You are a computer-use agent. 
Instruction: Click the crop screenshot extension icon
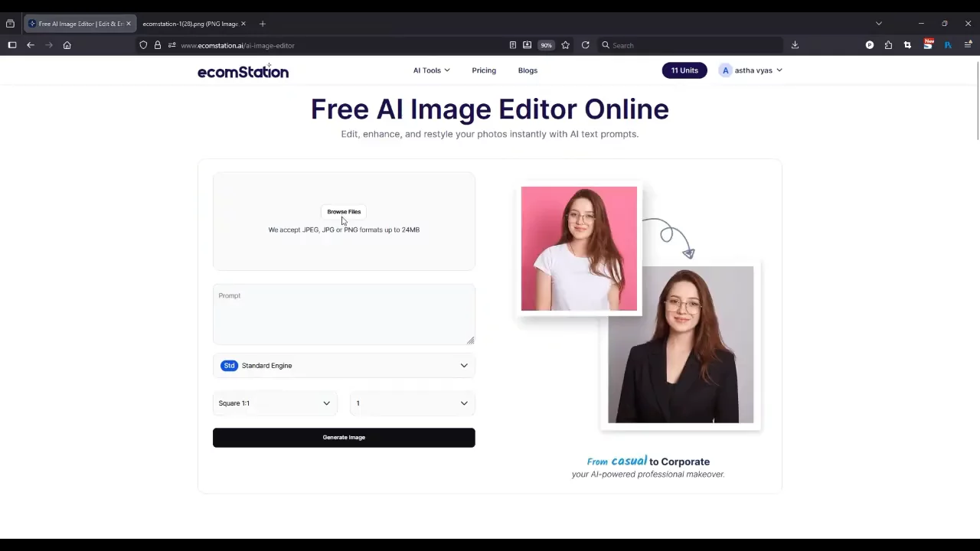907,45
